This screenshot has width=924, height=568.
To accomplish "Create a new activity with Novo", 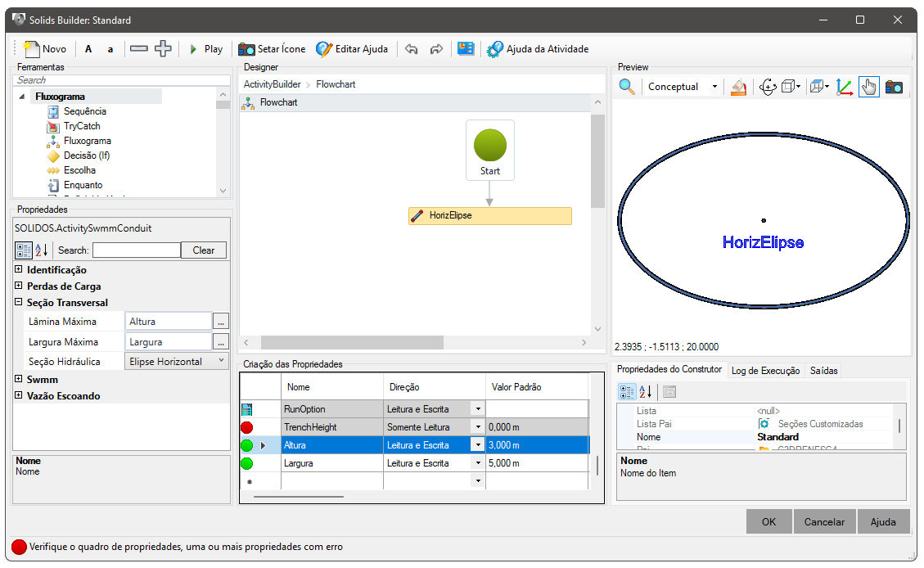I will pos(44,49).
